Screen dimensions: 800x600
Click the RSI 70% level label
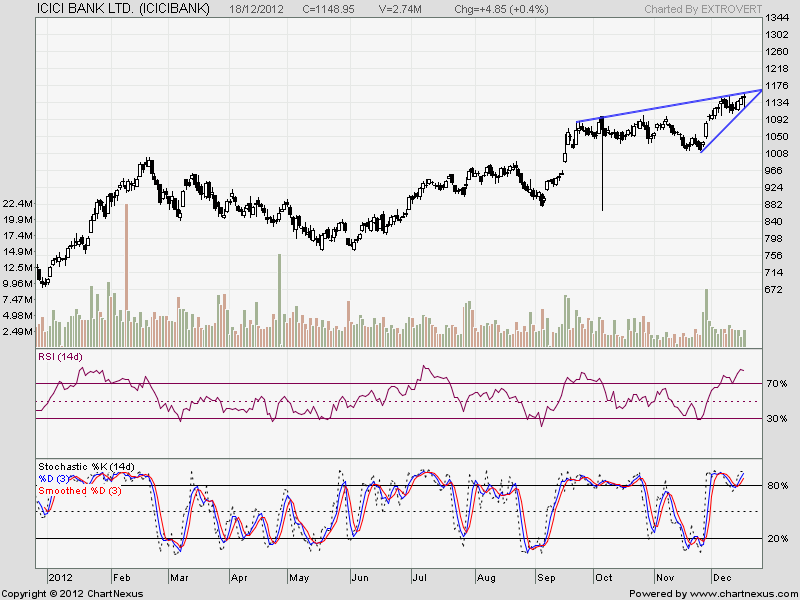click(775, 384)
